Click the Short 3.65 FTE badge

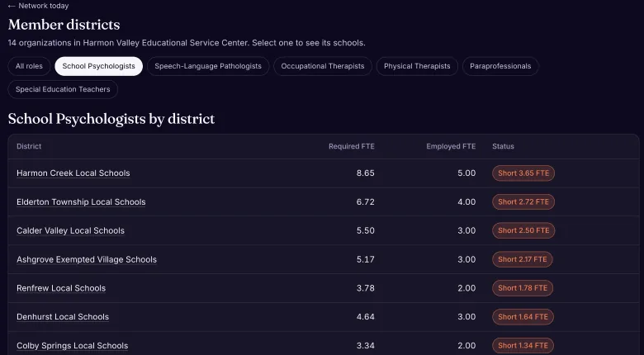point(523,173)
